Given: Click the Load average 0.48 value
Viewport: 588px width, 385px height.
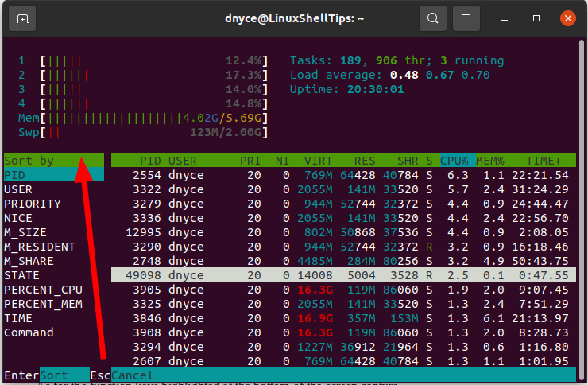Looking at the screenshot, I should click(x=404, y=75).
